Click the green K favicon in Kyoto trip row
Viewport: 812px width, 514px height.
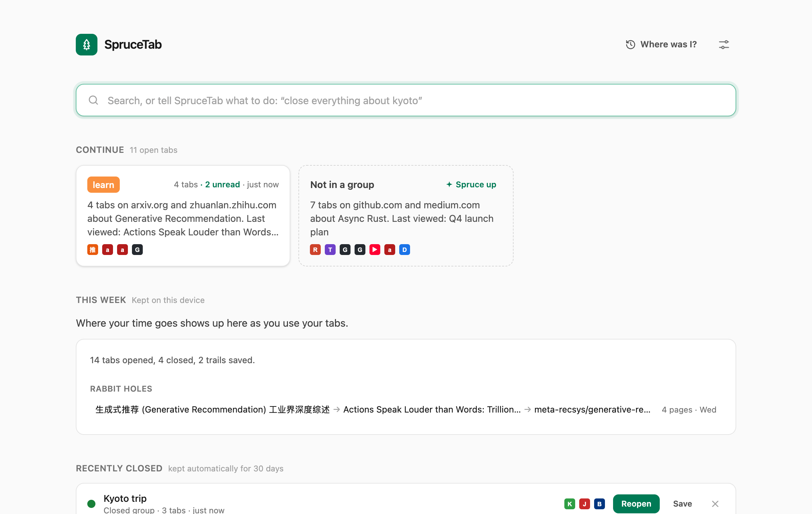click(570, 504)
